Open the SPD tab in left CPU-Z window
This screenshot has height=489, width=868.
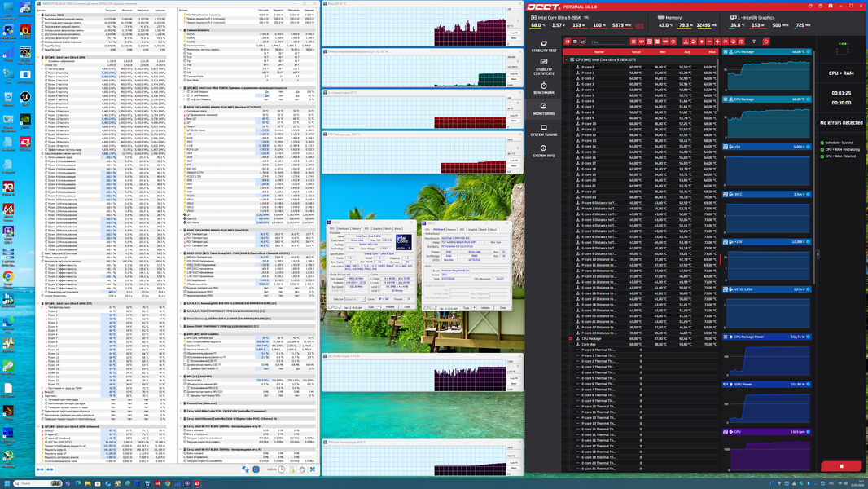point(366,229)
